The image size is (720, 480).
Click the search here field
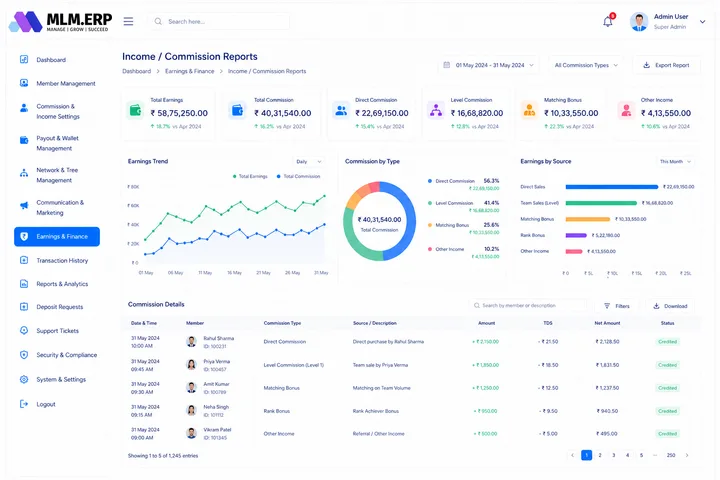point(219,22)
